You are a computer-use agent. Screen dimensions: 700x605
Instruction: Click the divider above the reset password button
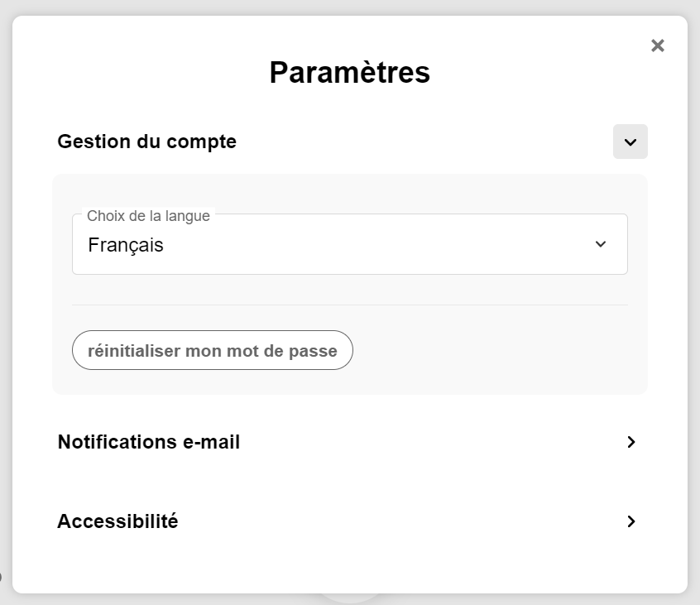[x=349, y=305]
